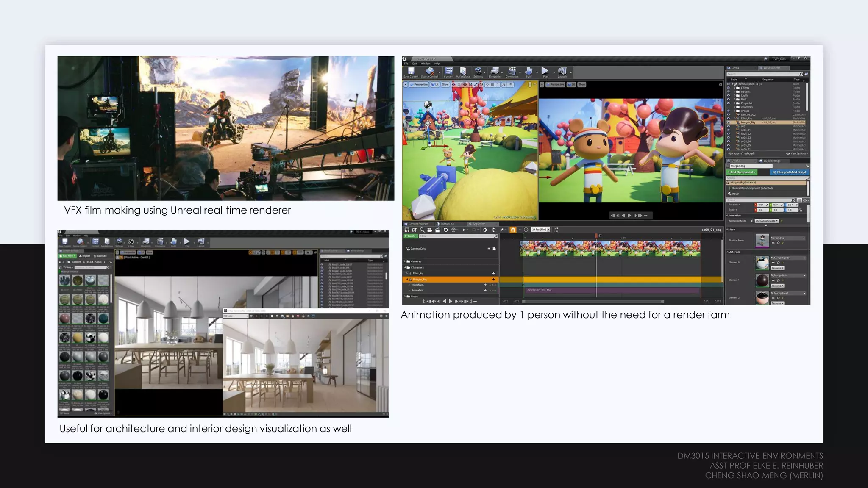
Task: Toggle Lit view mode in left viewport
Action: [435, 85]
